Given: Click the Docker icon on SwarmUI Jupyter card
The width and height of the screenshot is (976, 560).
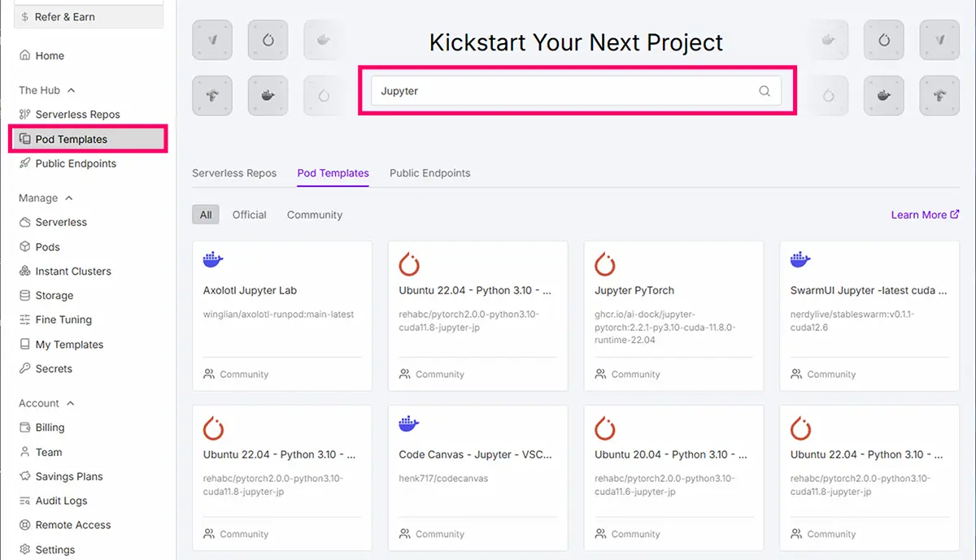Looking at the screenshot, I should pos(800,260).
